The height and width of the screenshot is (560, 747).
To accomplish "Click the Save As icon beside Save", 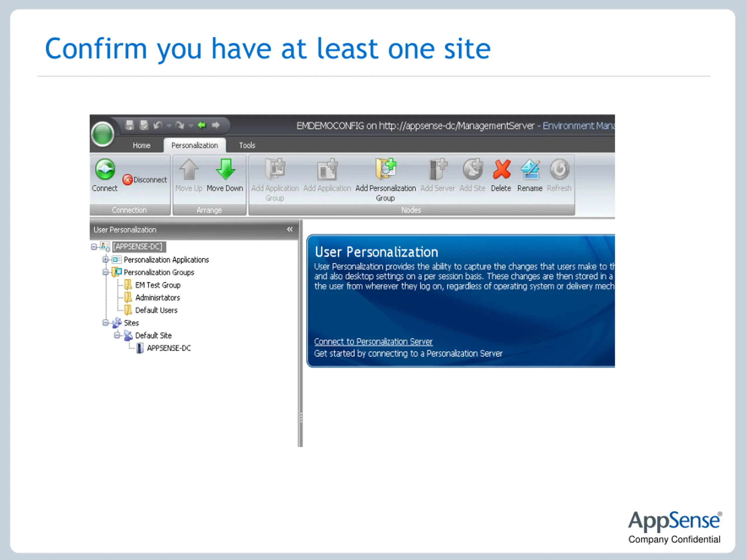I will [x=144, y=125].
